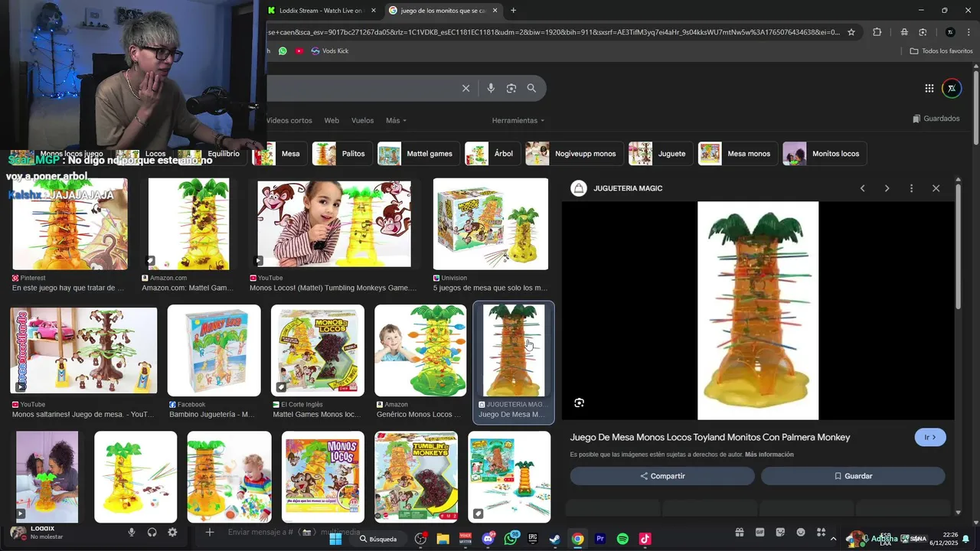Viewport: 980px width, 551px height.
Task: Click the Palitos suggestion chip
Action: point(342,154)
